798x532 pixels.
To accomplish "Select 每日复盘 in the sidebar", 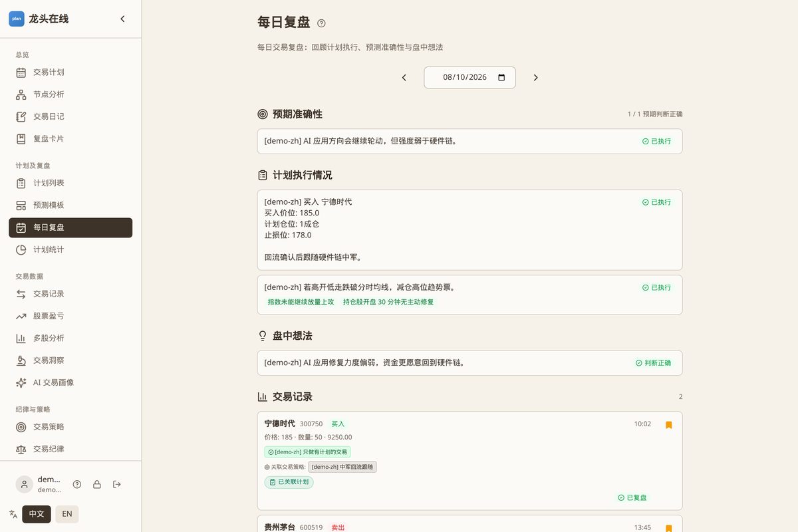I will [x=70, y=227].
